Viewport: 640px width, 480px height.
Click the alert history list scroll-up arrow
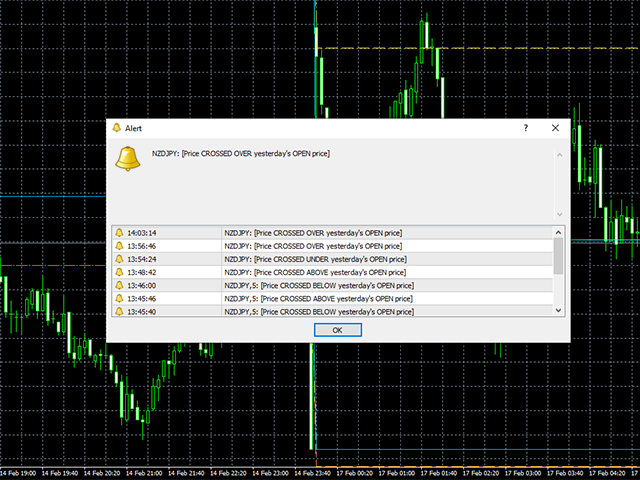click(x=558, y=232)
